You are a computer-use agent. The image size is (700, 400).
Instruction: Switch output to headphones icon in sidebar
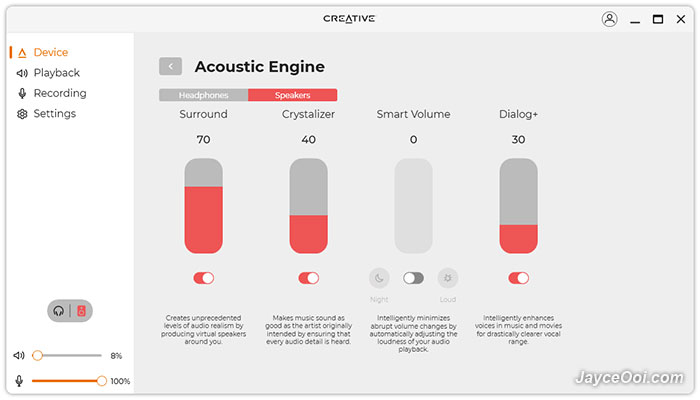coord(58,311)
